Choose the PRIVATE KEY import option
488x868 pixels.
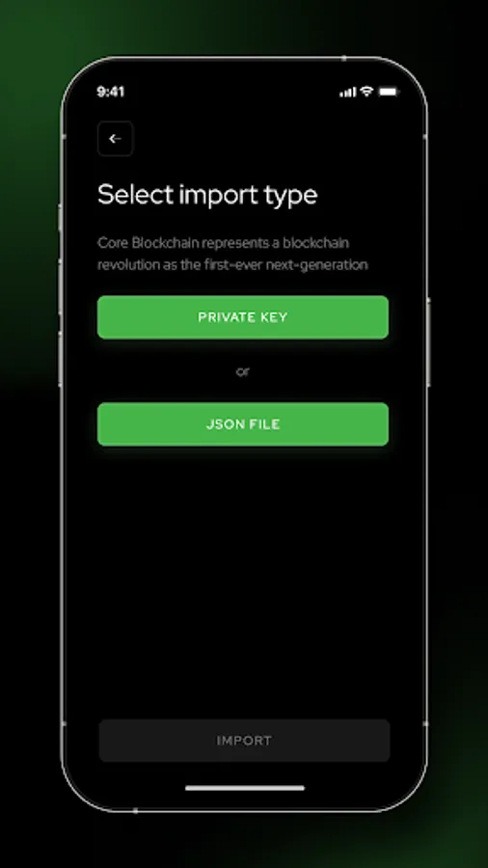(243, 317)
